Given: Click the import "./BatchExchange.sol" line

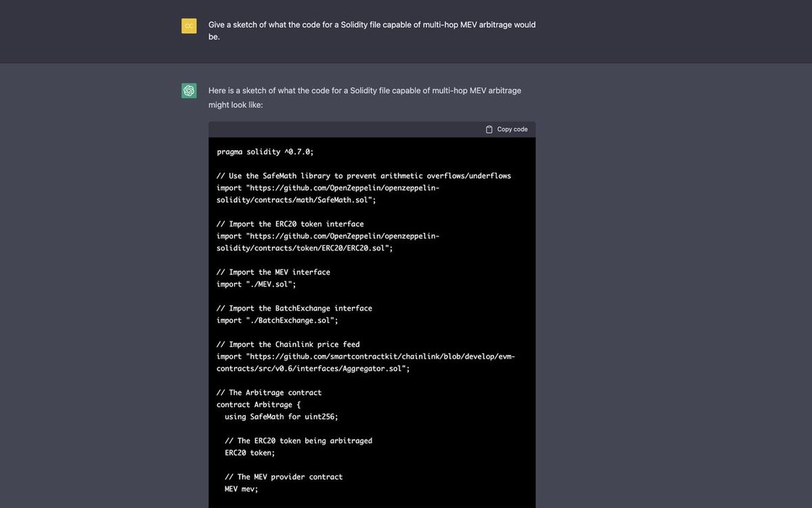Looking at the screenshot, I should click(x=277, y=320).
